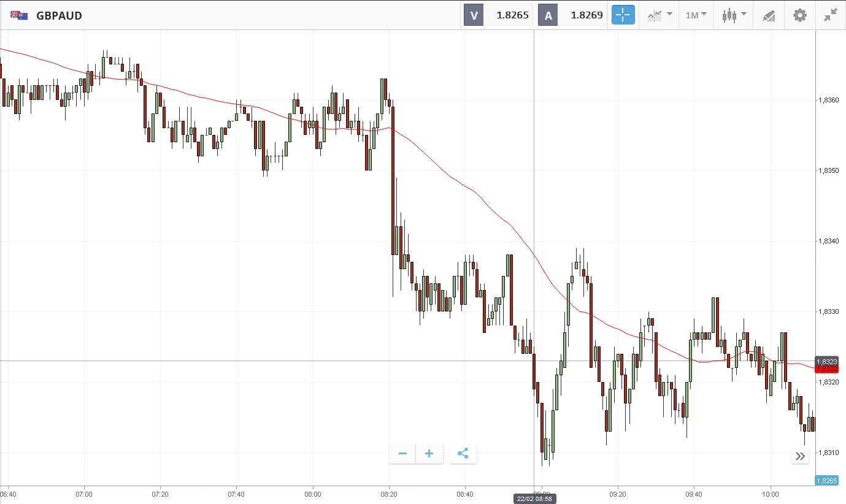Image resolution: width=846 pixels, height=504 pixels.
Task: Click the 08:20 time axis label
Action: (x=389, y=494)
